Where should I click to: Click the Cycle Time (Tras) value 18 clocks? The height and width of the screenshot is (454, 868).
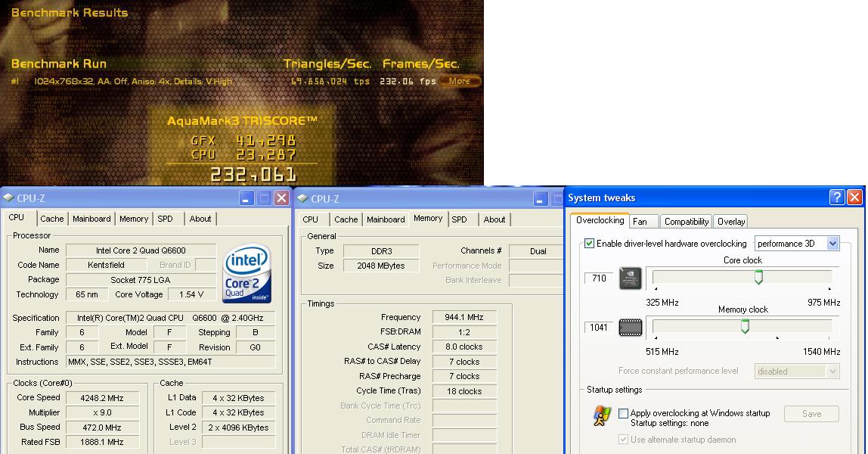(x=464, y=391)
